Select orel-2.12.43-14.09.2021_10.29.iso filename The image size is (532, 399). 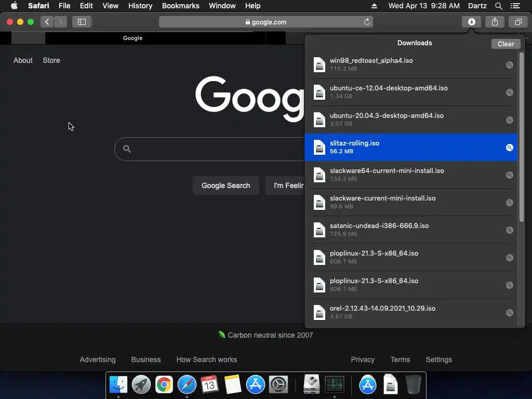click(x=382, y=309)
